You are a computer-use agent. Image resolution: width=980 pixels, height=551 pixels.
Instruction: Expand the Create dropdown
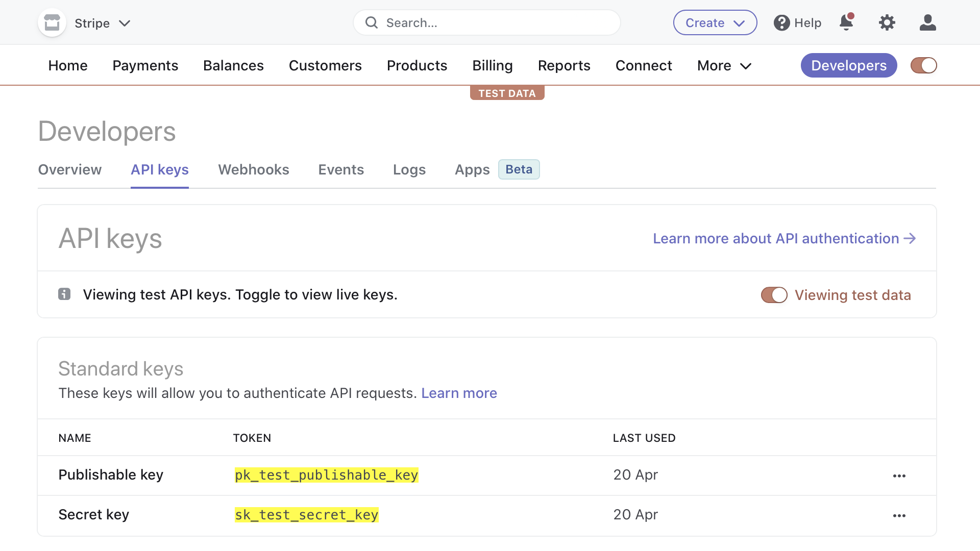pyautogui.click(x=715, y=22)
